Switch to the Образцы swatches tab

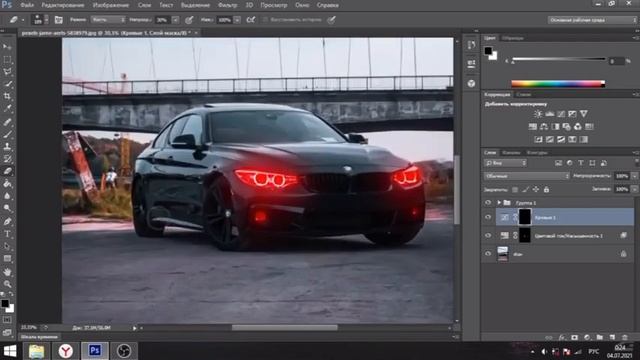pos(513,38)
